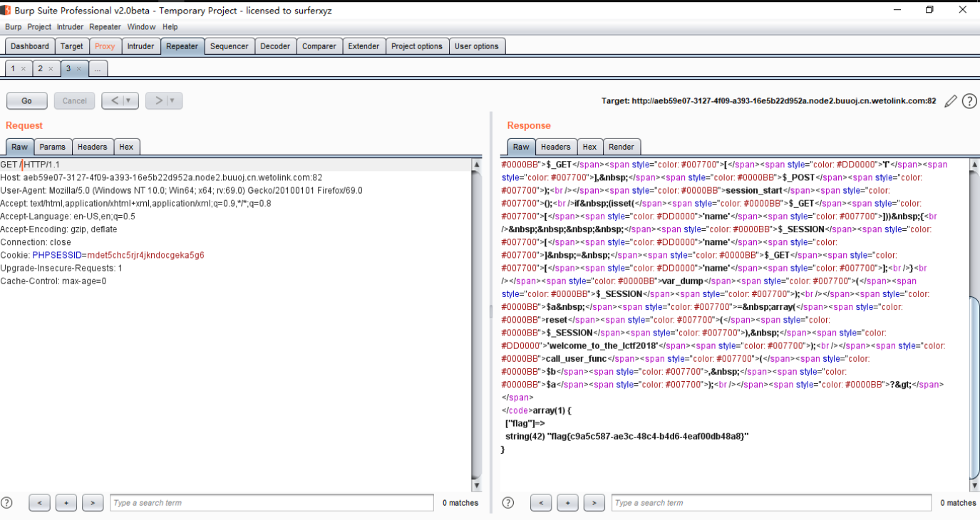Go to previous match in Request search
This screenshot has width=980, height=520.
point(39,503)
